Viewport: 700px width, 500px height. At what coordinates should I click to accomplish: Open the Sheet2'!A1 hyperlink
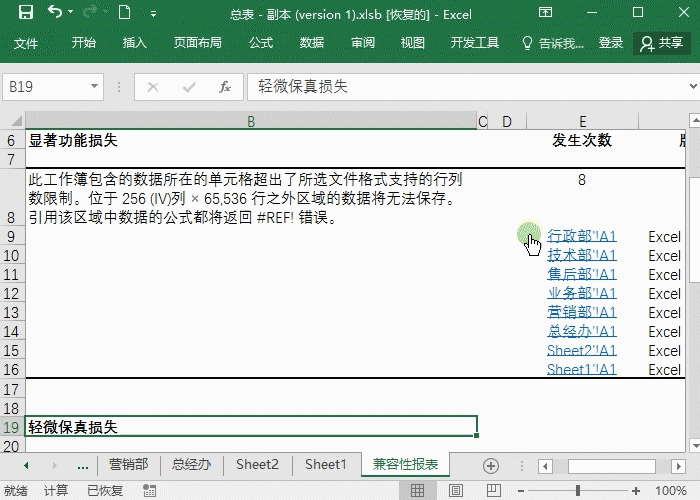tap(582, 350)
